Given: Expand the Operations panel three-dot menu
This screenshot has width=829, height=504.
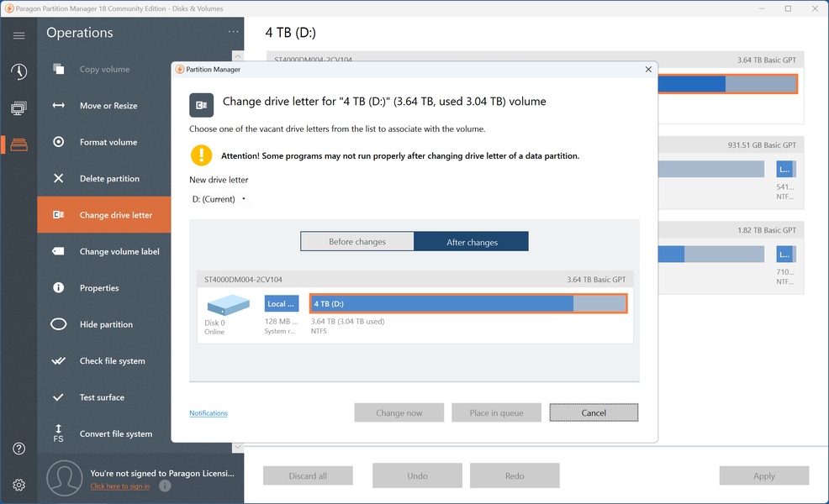Looking at the screenshot, I should pos(233,33).
